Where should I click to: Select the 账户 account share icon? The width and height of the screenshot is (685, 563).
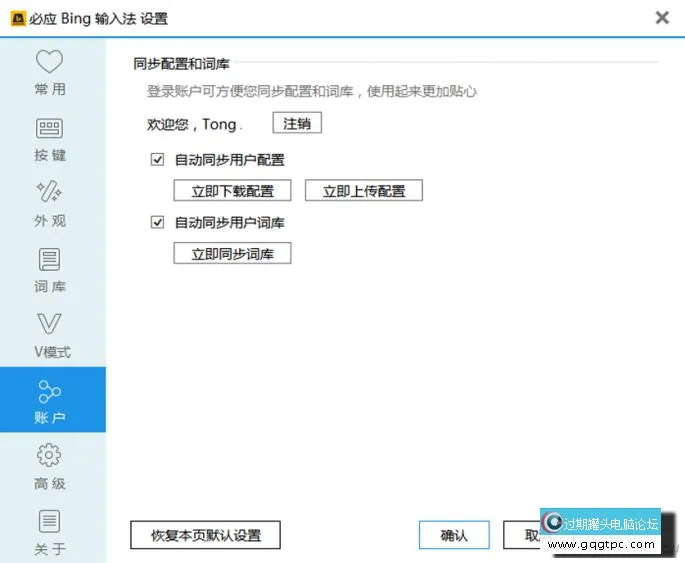point(49,391)
